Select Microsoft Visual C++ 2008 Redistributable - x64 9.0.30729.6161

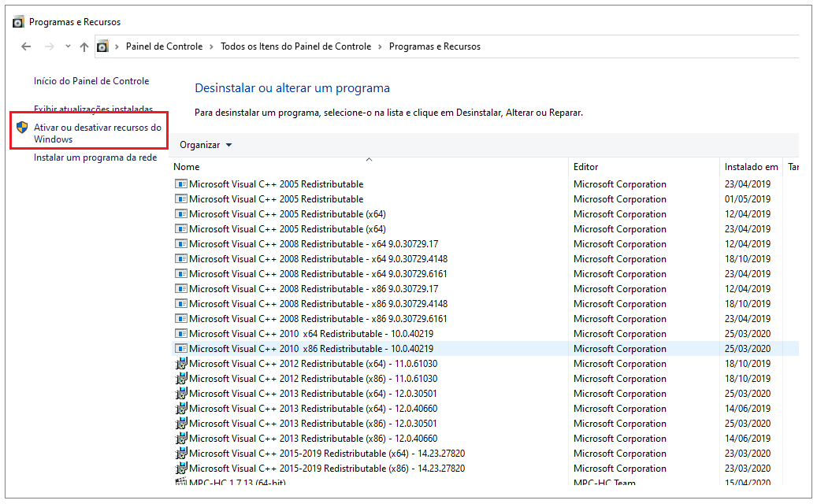(318, 274)
